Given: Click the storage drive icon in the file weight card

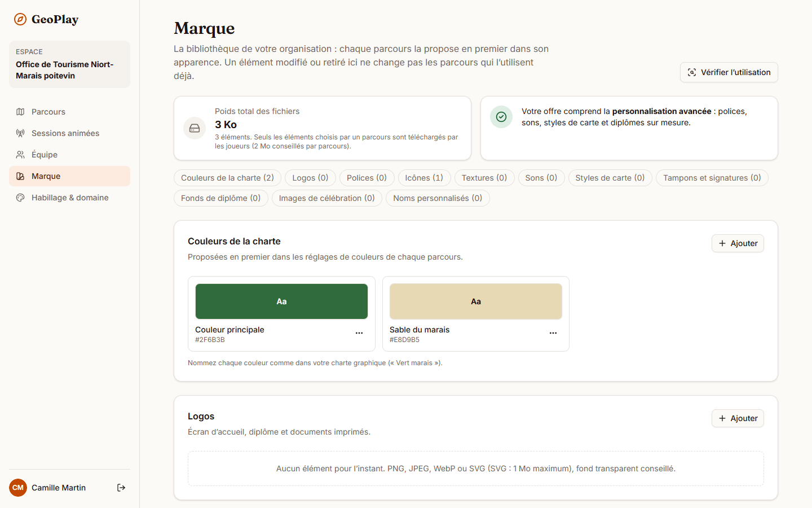Looking at the screenshot, I should [195, 128].
